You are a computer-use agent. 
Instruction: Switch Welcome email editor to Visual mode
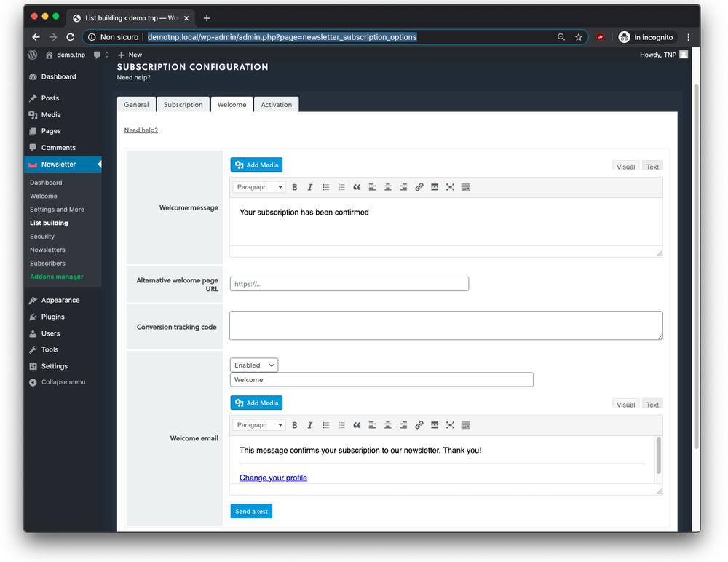point(625,404)
